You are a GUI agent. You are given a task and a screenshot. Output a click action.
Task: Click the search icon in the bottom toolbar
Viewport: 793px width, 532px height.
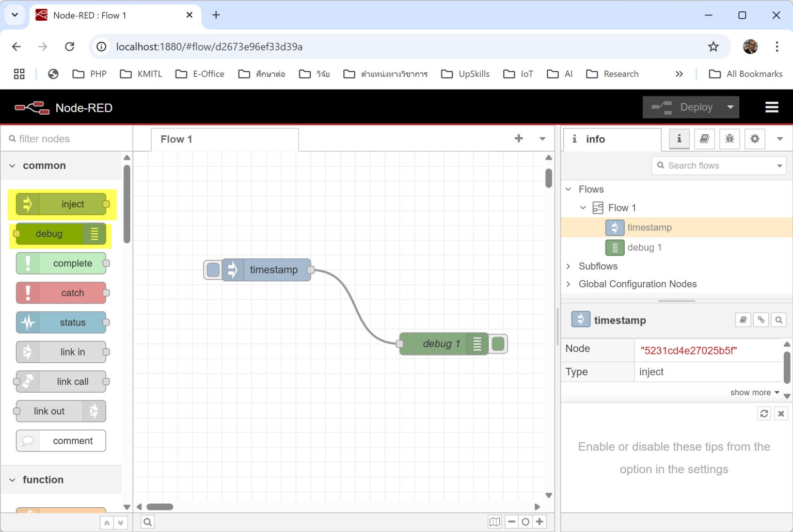(148, 522)
